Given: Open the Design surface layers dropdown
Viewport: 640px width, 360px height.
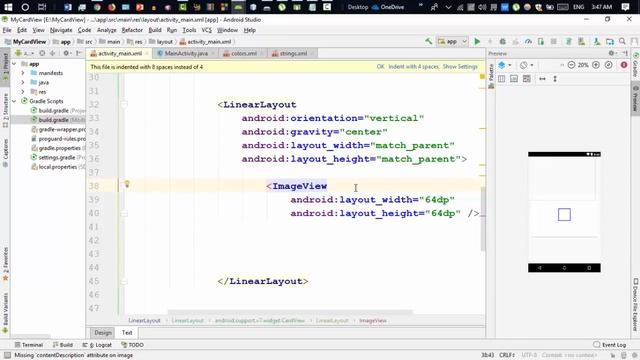Looking at the screenshot, I should pyautogui.click(x=504, y=65).
